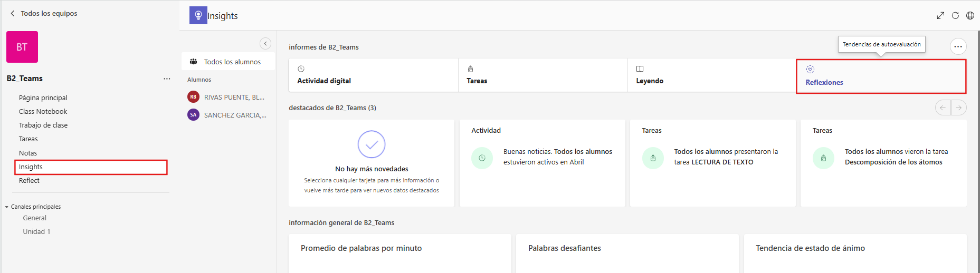The width and height of the screenshot is (980, 273).
Task: Open in browser globe icon
Action: (970, 16)
